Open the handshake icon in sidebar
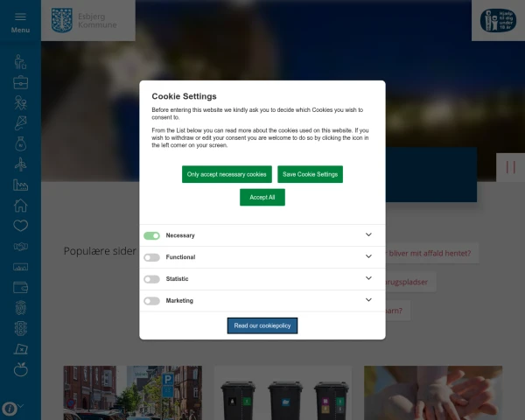Viewport: 525px width, 420px height. point(20,247)
